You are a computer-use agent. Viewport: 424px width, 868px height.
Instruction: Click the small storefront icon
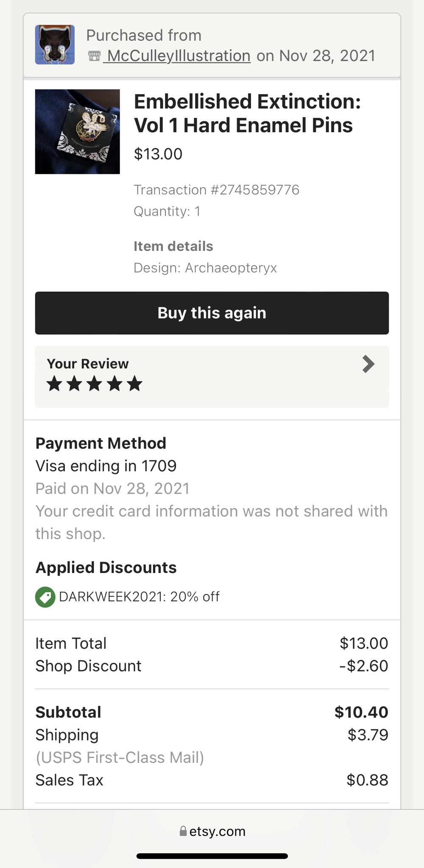[94, 56]
